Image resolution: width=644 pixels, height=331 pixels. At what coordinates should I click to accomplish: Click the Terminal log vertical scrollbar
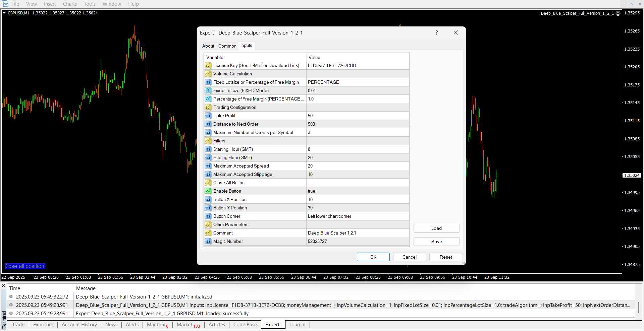click(638, 307)
